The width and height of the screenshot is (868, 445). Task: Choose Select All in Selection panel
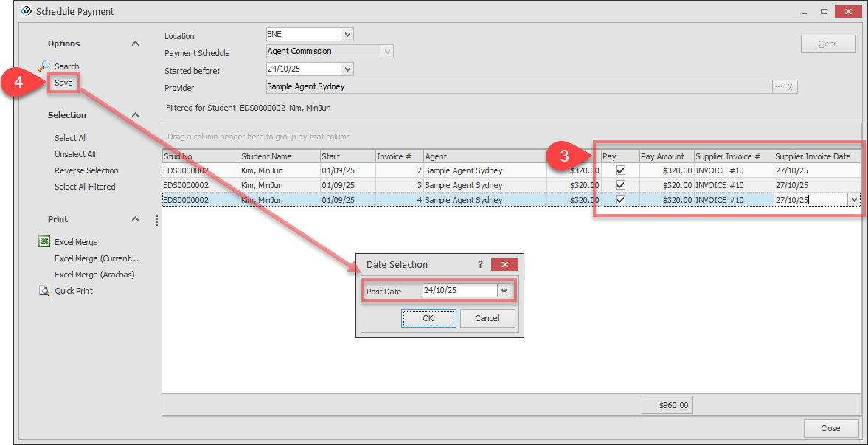71,138
